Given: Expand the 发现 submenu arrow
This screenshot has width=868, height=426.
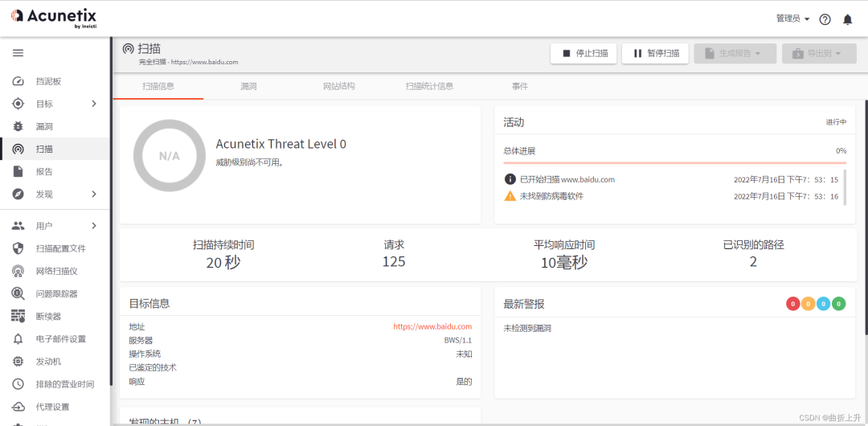Looking at the screenshot, I should coord(93,195).
